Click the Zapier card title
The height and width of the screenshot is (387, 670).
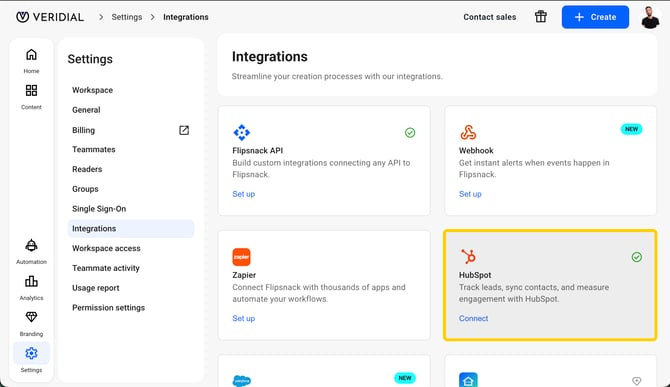[x=244, y=275]
